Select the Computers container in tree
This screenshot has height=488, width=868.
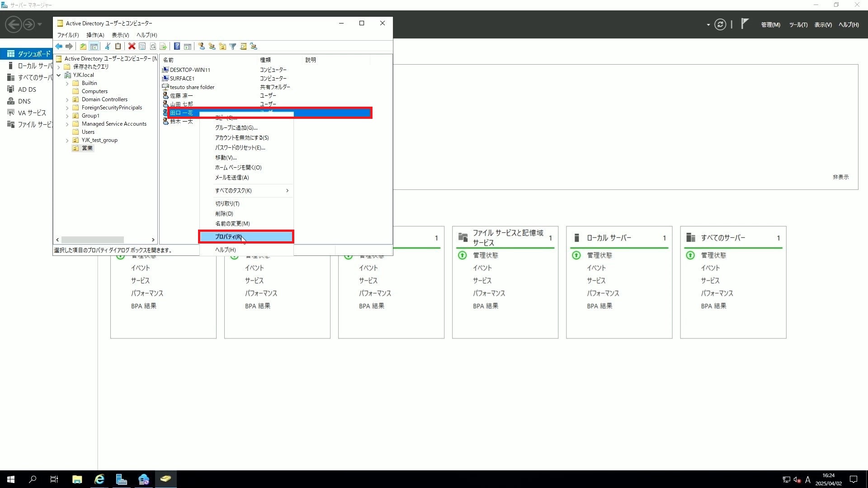(x=94, y=91)
